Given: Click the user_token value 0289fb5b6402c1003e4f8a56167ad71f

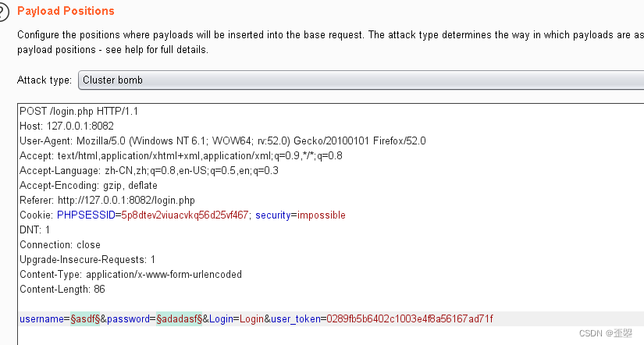Looking at the screenshot, I should 410,318.
